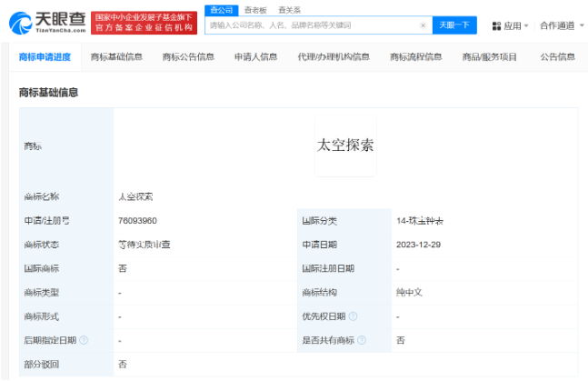This screenshot has height=381, width=588.
Task: Open the 商标申请进度 tab
Action: point(45,57)
